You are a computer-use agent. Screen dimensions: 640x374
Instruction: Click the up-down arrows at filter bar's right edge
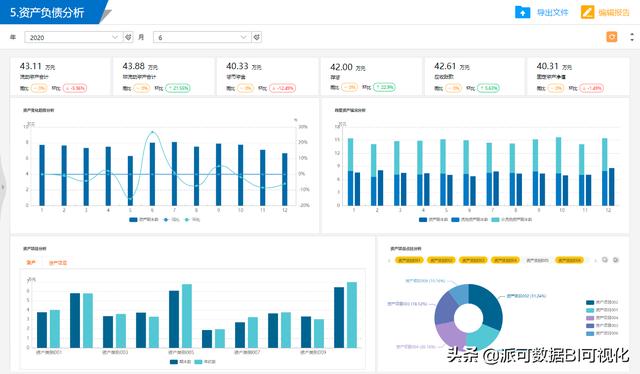pos(632,37)
